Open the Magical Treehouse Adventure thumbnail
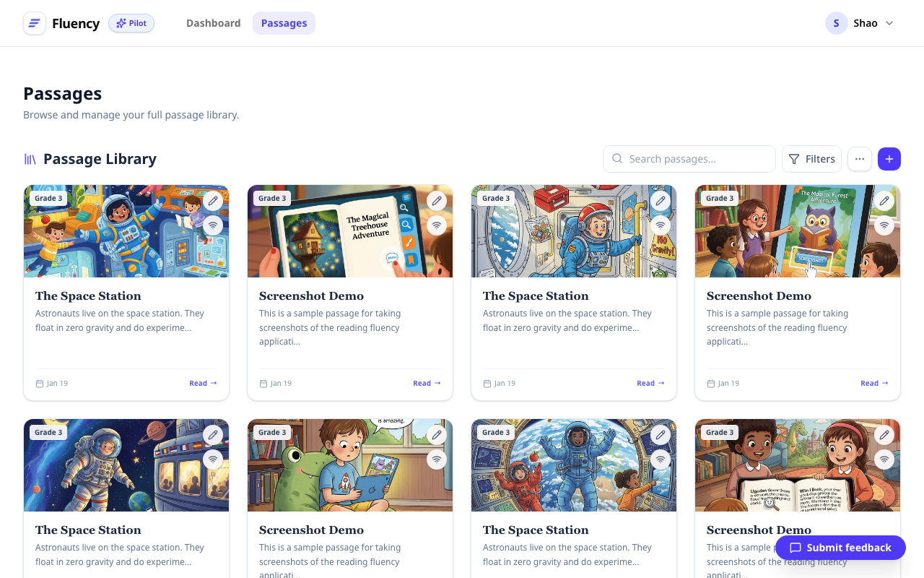This screenshot has height=578, width=924. pos(350,231)
